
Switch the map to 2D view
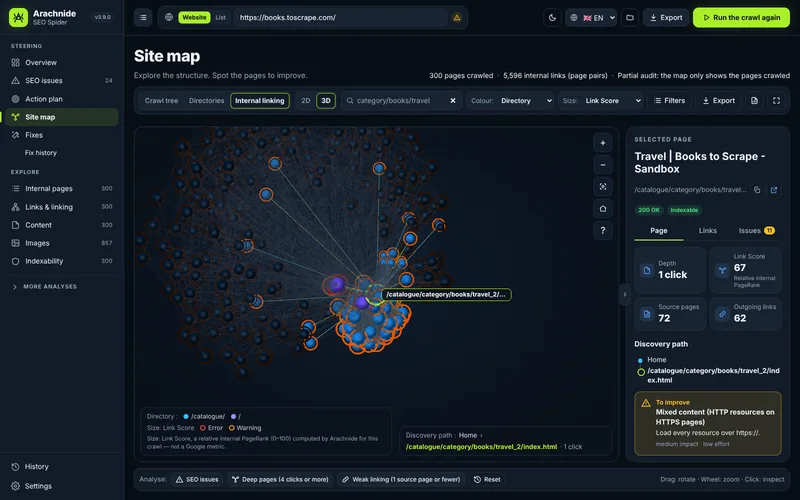[306, 101]
